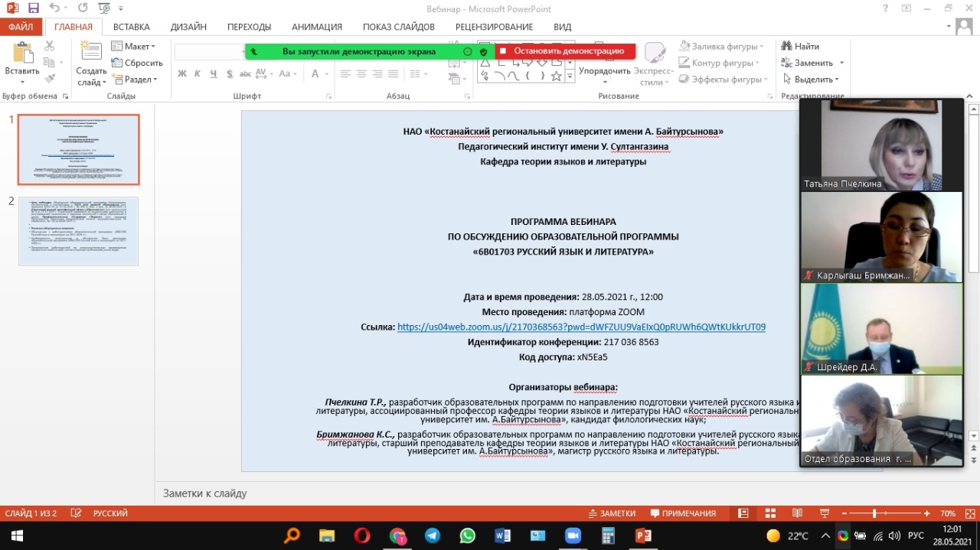Open the font name combo box

click(x=209, y=51)
